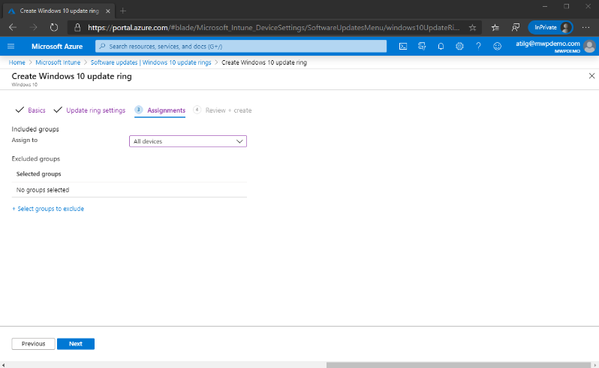Open a new browser tab with plus
The width and height of the screenshot is (599, 368).
[x=123, y=11]
